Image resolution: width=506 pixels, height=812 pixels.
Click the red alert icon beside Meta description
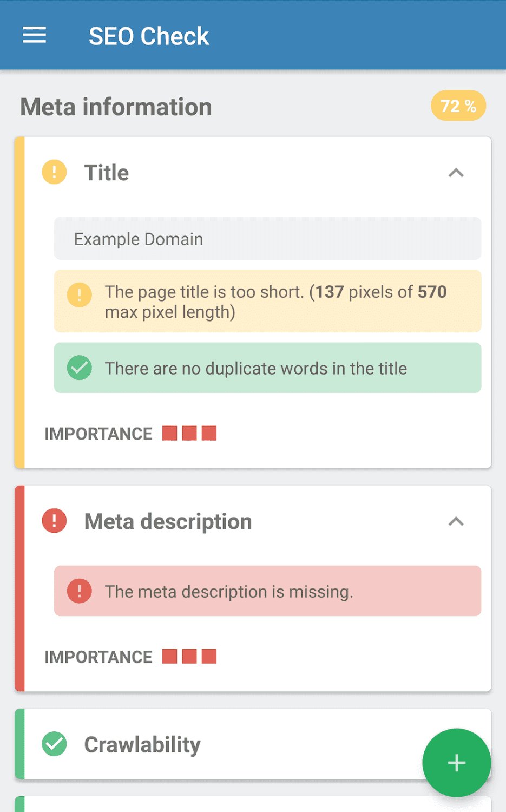pyautogui.click(x=54, y=521)
